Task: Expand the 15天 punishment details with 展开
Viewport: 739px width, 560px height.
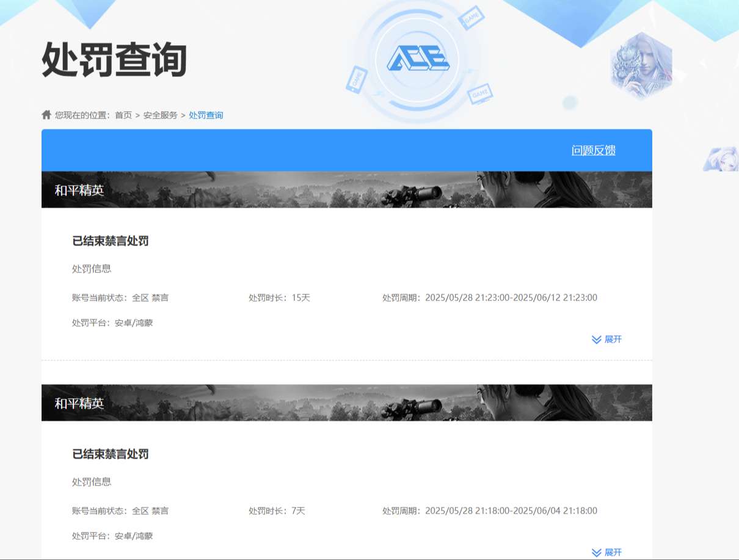Action: point(607,339)
